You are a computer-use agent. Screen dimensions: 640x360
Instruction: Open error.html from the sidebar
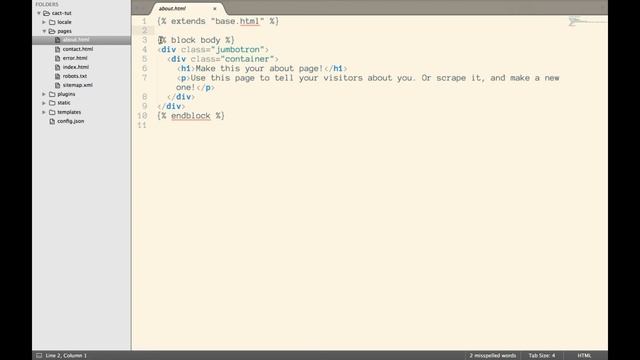coord(75,58)
